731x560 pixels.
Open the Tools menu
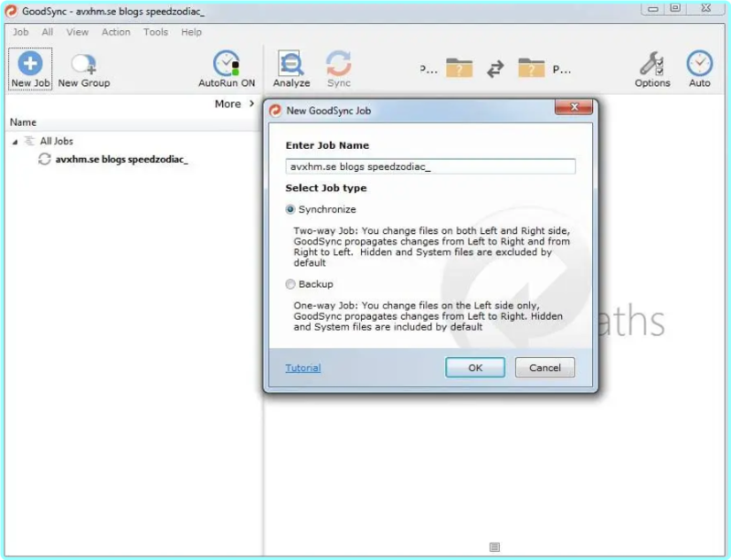(155, 32)
